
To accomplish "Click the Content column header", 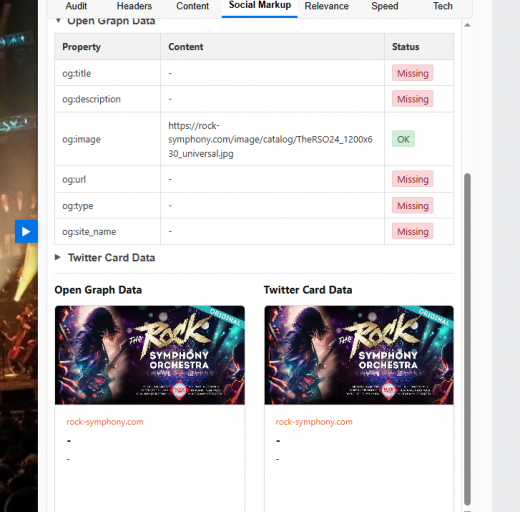I will pos(272,47).
